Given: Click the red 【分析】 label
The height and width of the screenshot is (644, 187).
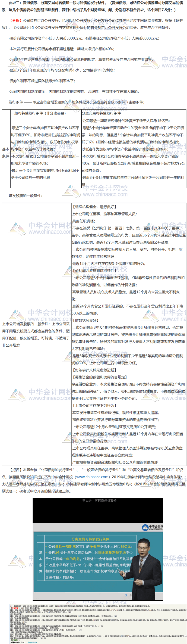Looking at the screenshot, I should point(16,21).
